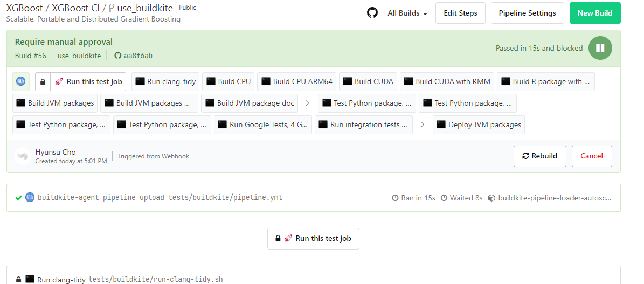Click the Public visibility badge
The image size is (644, 284).
coord(188,8)
